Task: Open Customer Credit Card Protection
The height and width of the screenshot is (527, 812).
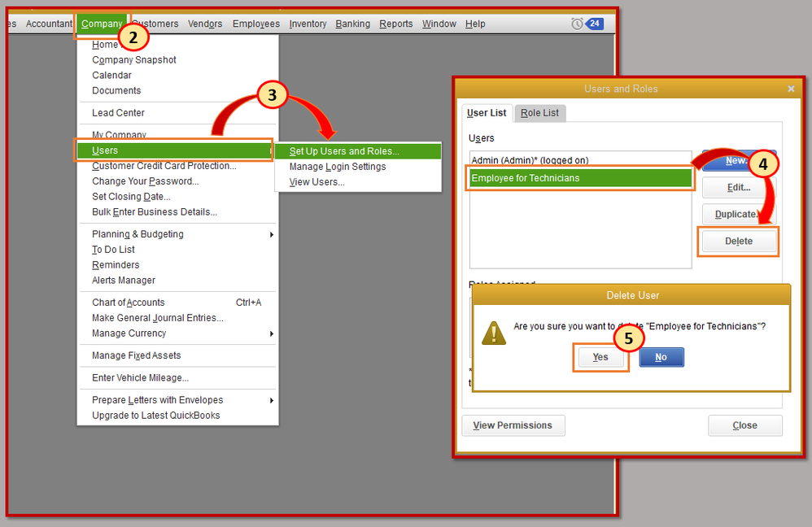Action: point(164,166)
